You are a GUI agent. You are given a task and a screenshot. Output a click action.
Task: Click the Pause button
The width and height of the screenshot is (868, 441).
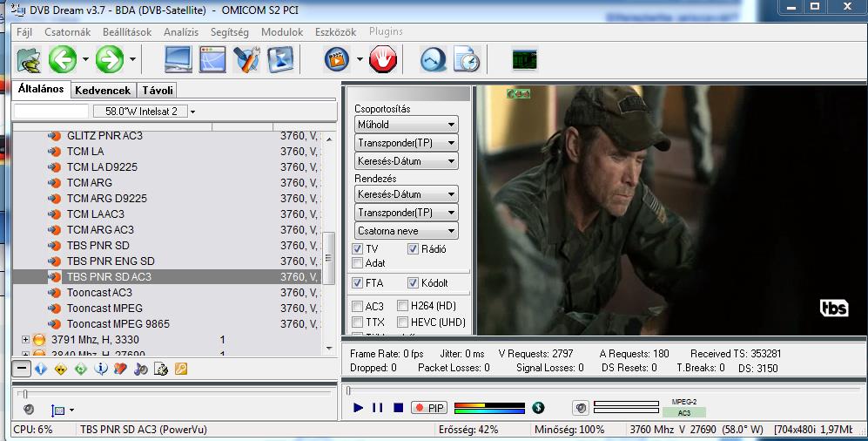[378, 408]
